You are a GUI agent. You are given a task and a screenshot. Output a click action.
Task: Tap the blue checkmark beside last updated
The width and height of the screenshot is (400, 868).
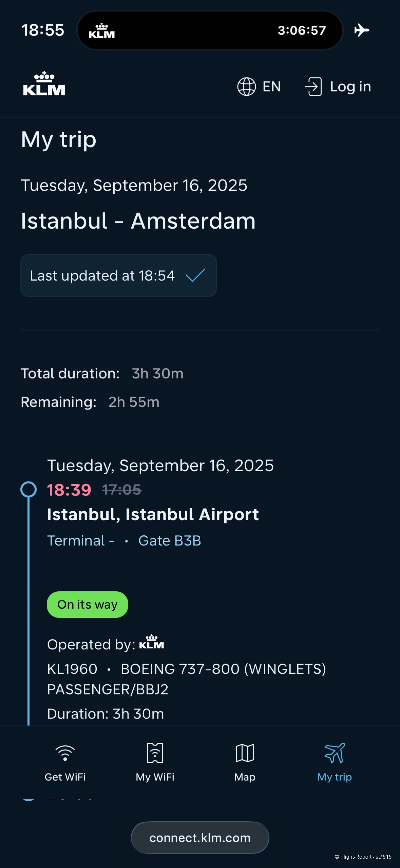pos(195,275)
